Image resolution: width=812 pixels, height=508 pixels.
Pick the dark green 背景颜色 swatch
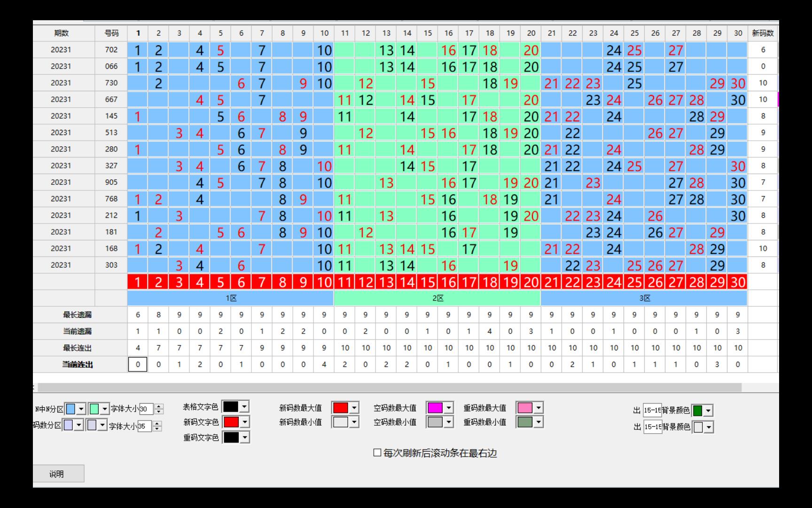click(x=697, y=411)
